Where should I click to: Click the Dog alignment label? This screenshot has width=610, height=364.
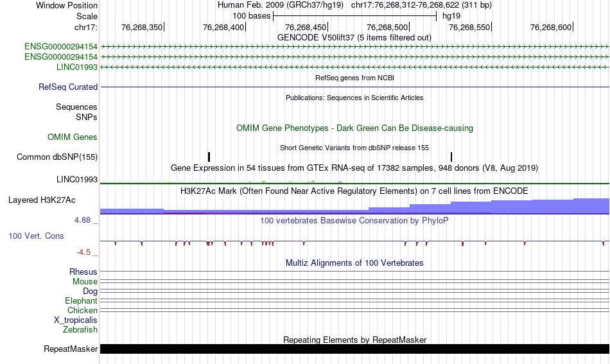[x=90, y=291]
